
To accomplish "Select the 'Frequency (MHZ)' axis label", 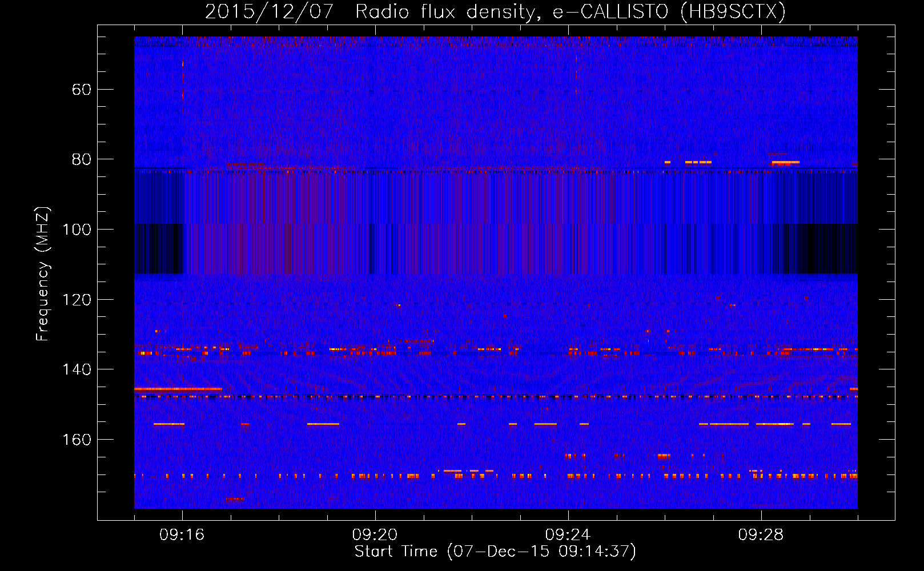I will pyautogui.click(x=43, y=274).
